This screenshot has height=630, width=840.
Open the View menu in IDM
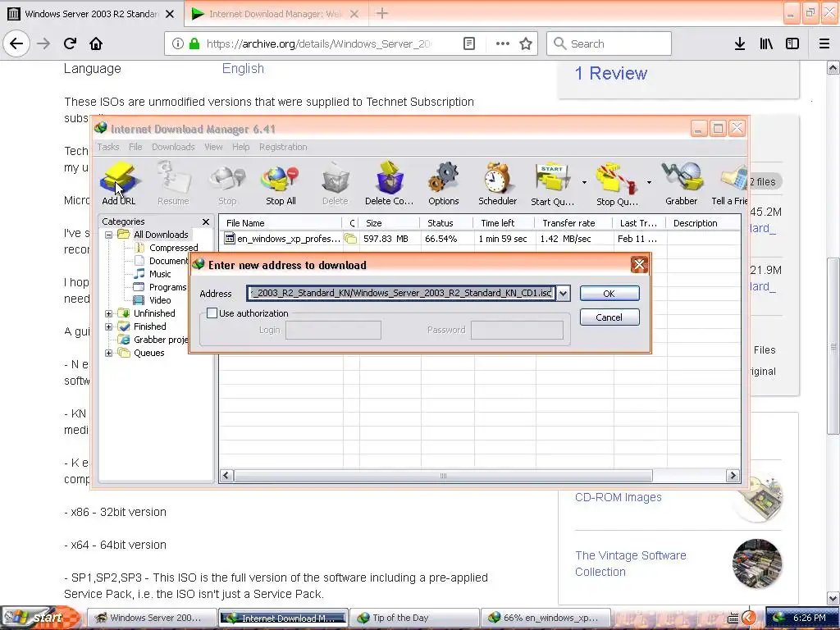click(x=213, y=147)
